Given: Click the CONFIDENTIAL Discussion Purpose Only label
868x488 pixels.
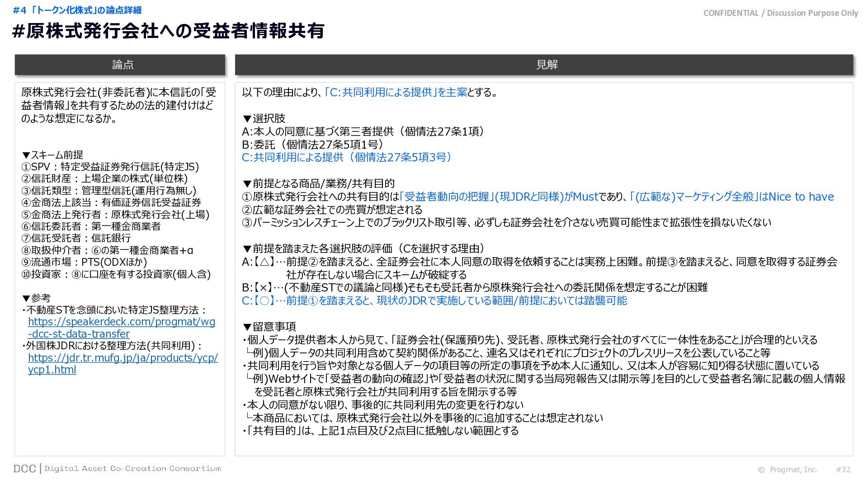Looking at the screenshot, I should 780,13.
